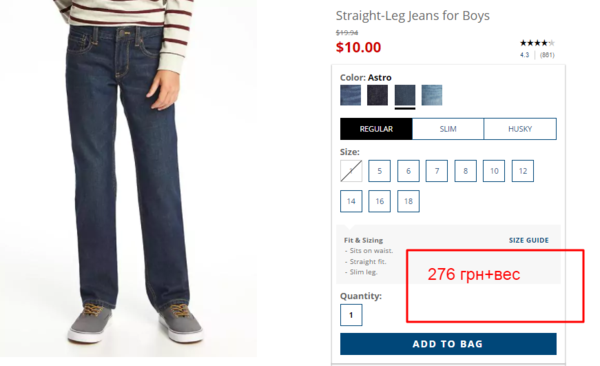Select the Astro color swatch with underline
The width and height of the screenshot is (600, 366).
pos(405,95)
